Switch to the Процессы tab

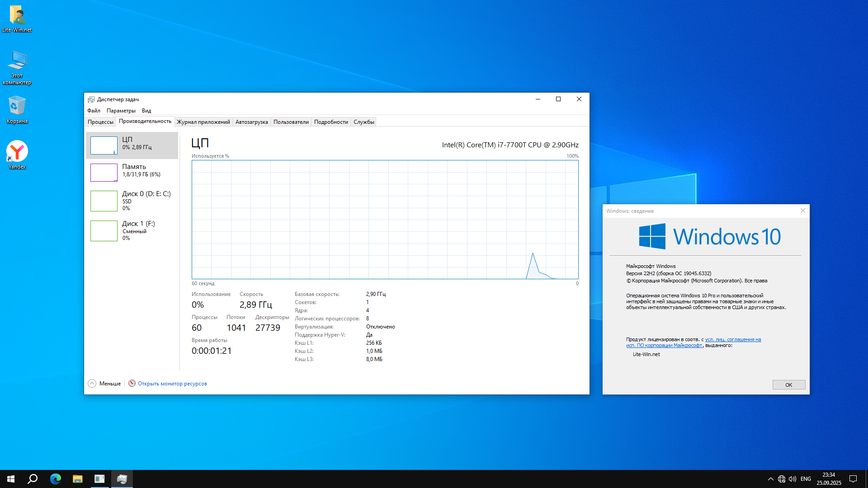click(100, 122)
